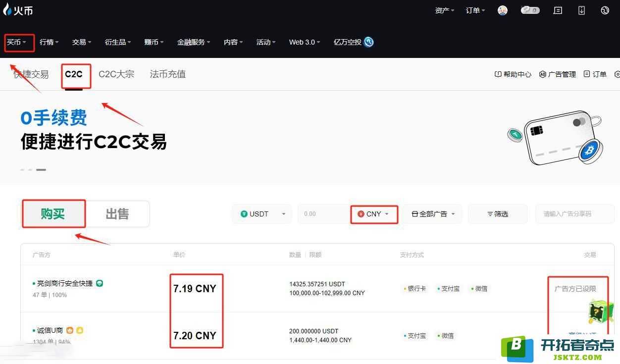
Task: Expand the 资产 menu in header
Action: tap(445, 10)
